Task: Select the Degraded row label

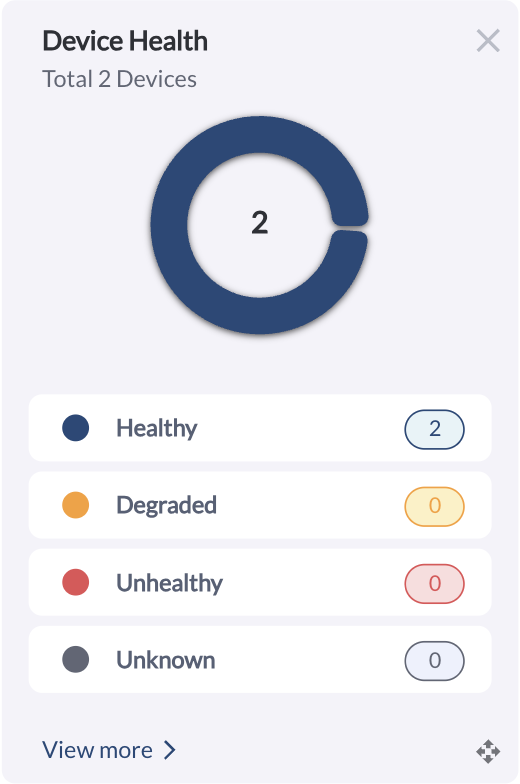Action: 166,506
